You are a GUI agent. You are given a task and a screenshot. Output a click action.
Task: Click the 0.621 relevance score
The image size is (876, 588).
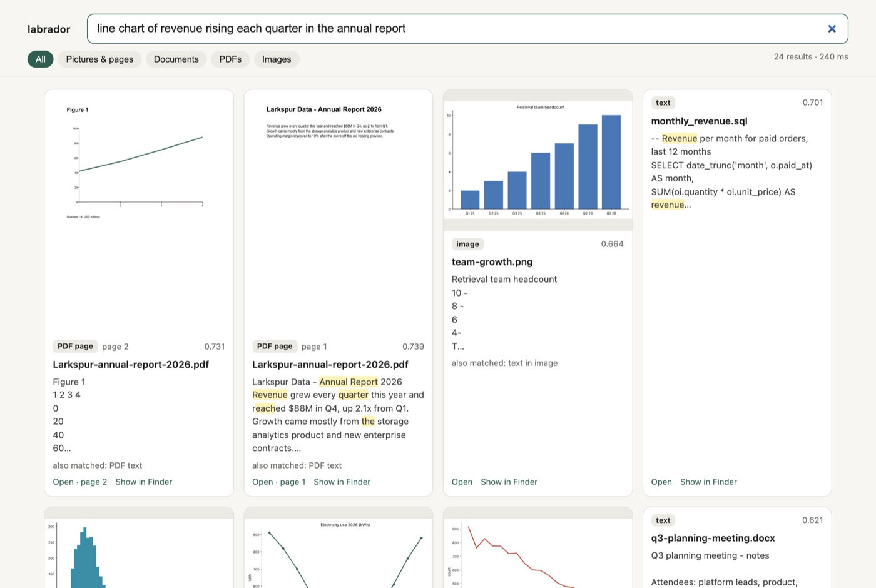813,520
